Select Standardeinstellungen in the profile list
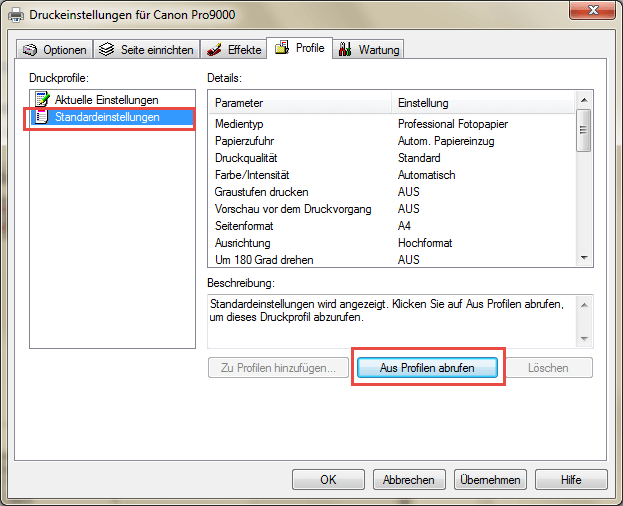This screenshot has height=506, width=623. coord(107,117)
